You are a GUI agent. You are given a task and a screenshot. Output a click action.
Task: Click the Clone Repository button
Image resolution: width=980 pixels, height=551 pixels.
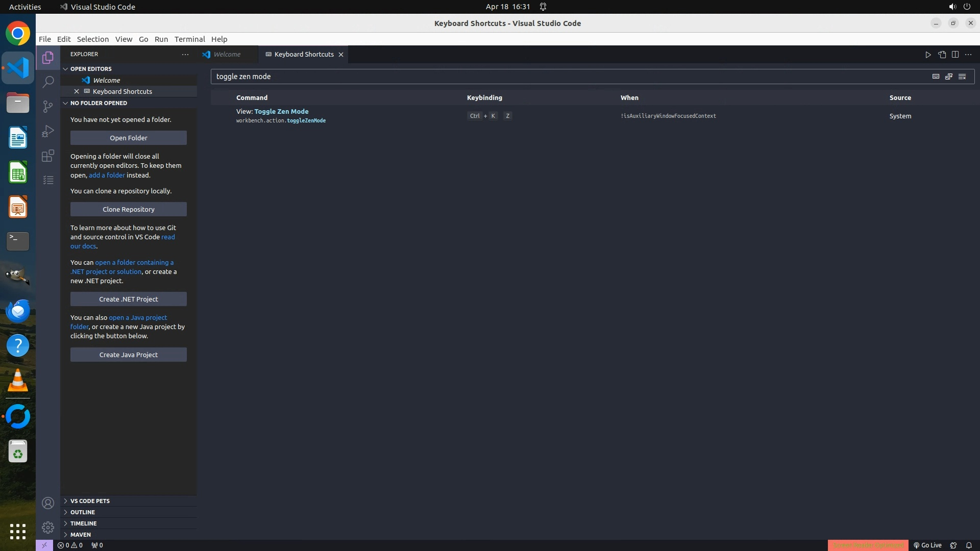129,209
